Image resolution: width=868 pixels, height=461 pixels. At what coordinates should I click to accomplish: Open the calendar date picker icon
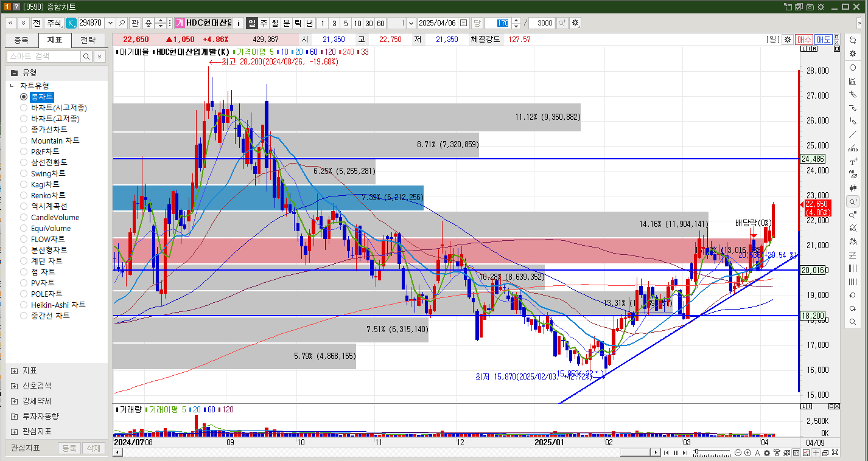[x=464, y=23]
